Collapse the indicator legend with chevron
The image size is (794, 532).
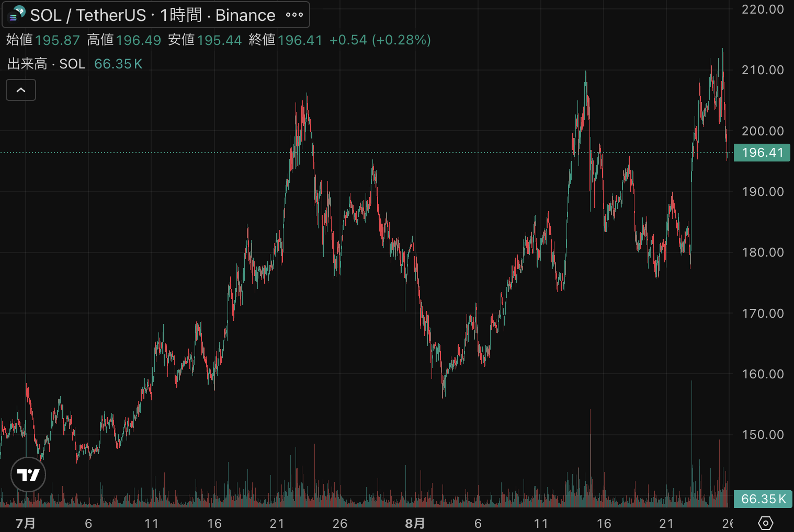point(21,90)
